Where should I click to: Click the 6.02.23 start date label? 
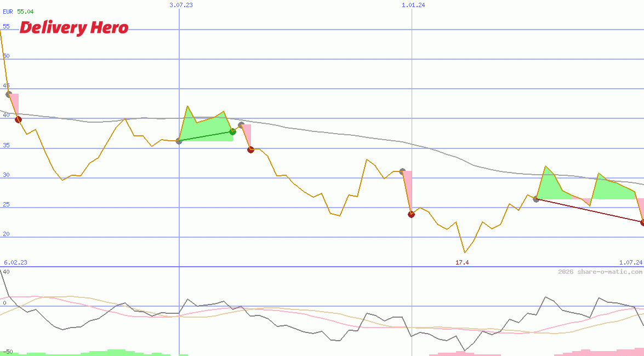tap(15, 262)
